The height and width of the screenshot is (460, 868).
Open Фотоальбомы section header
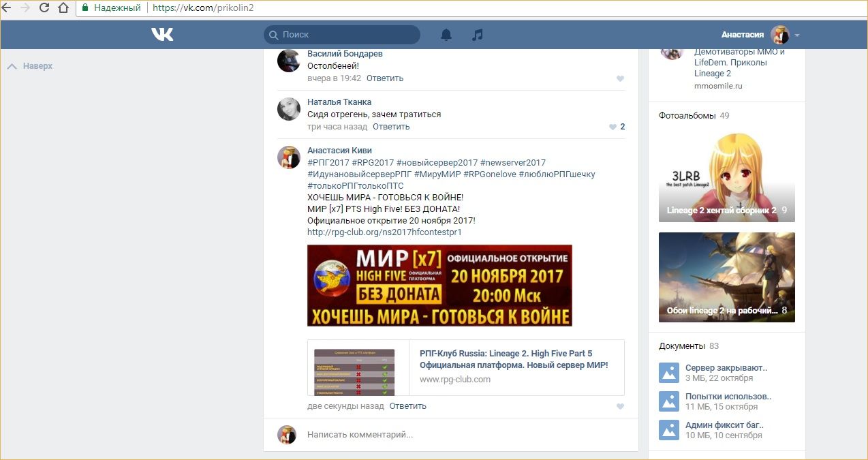pos(687,116)
